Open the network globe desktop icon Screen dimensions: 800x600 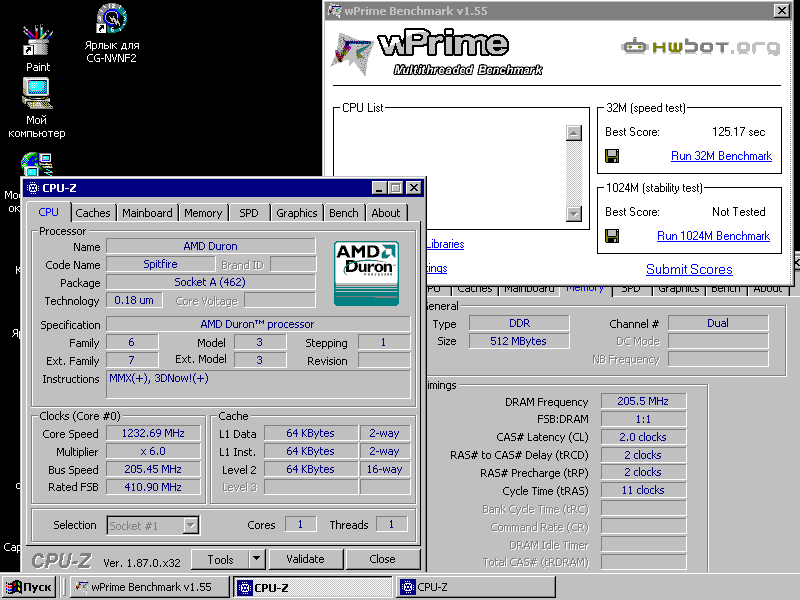(37, 164)
